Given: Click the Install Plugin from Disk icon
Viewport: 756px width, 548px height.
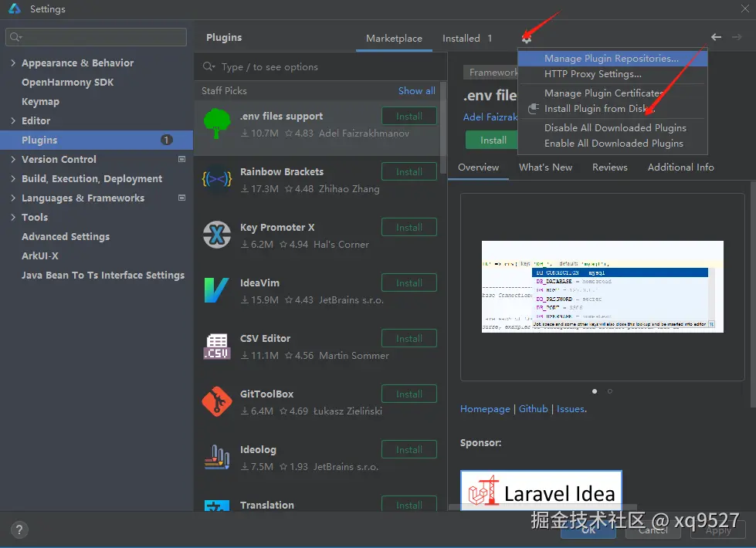Looking at the screenshot, I should point(533,109).
